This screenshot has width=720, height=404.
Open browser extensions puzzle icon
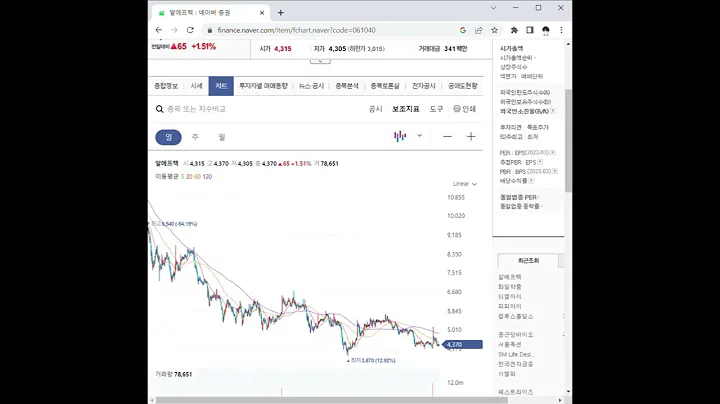[514, 30]
